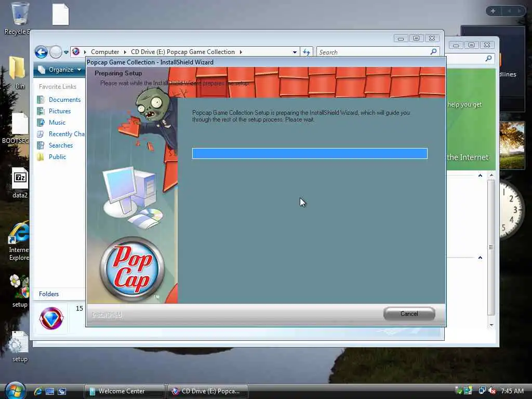
Task: Select Computer in the address path
Action: tap(105, 52)
